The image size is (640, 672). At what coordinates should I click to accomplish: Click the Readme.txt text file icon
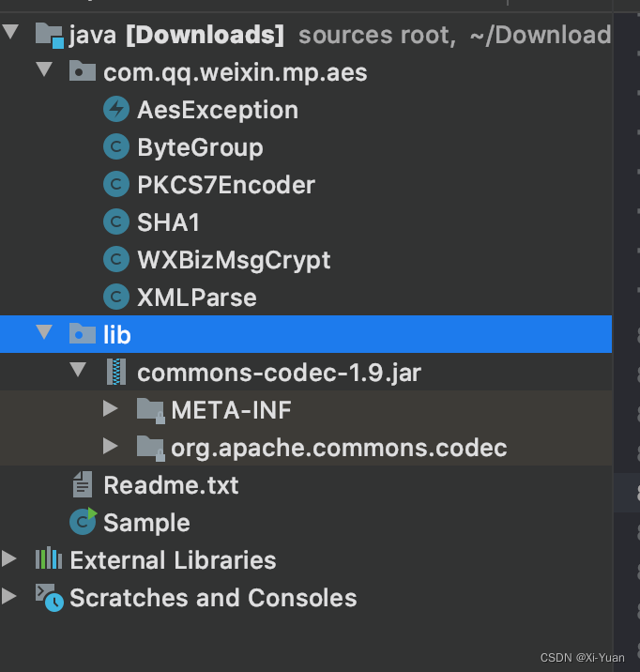83,484
